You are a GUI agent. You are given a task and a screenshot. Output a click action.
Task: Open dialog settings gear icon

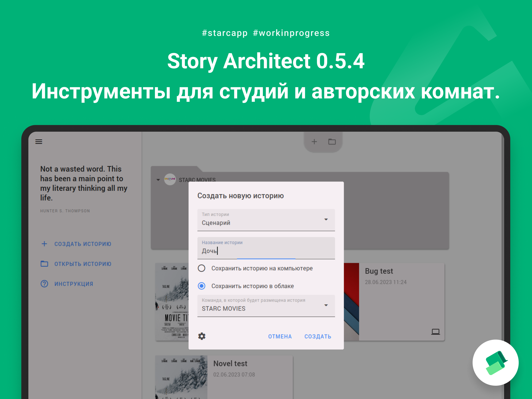202,336
